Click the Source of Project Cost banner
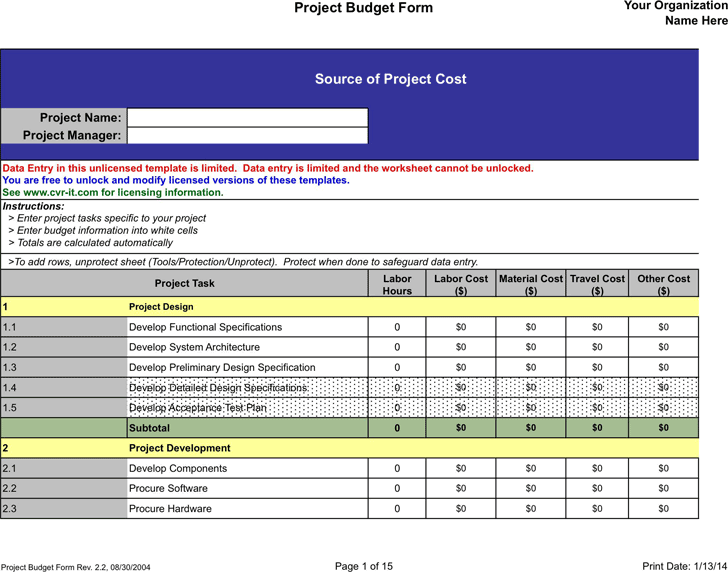 [x=390, y=79]
